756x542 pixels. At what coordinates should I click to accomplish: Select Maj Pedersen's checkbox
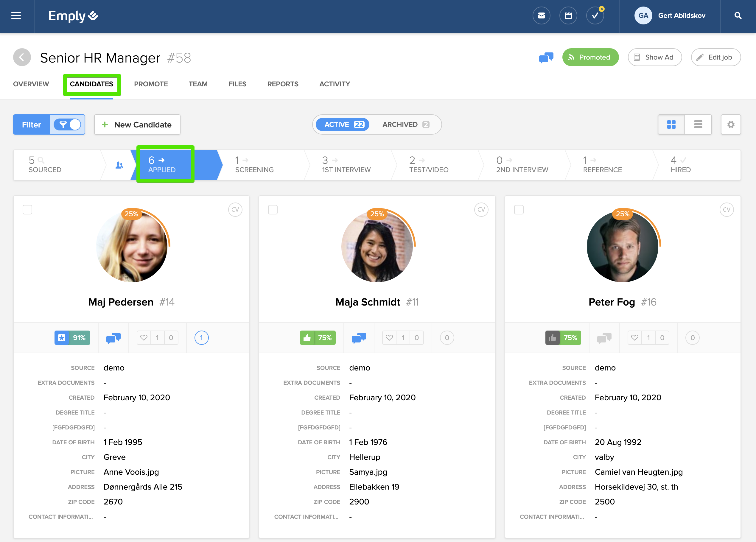click(x=27, y=210)
